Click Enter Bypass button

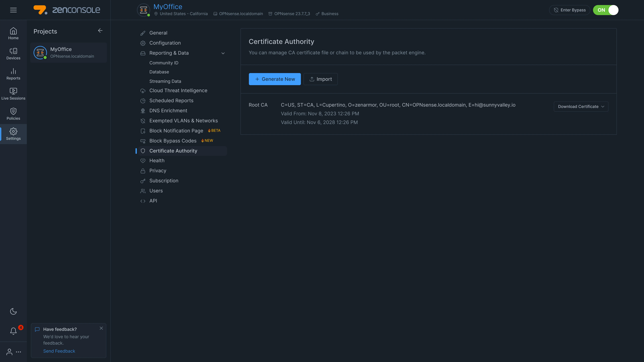coord(570,10)
